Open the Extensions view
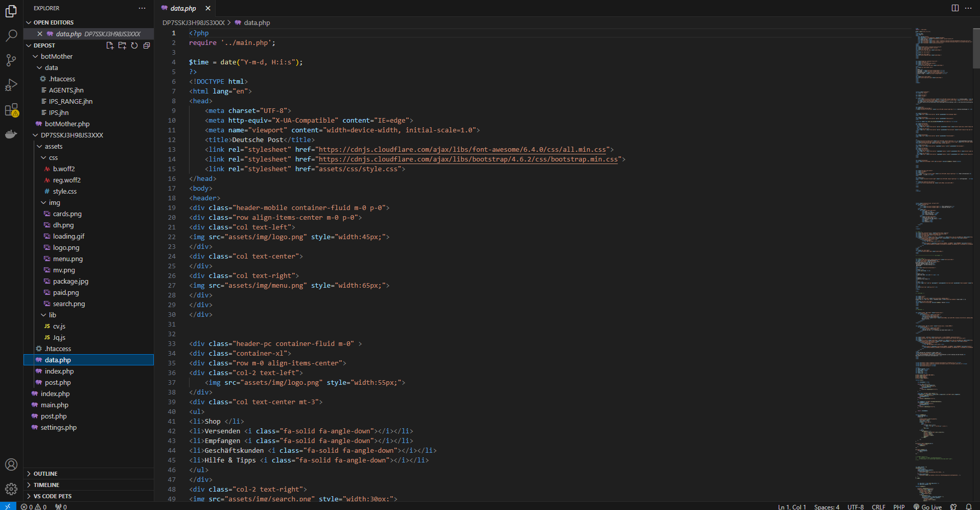Viewport: 980px width, 510px height. pos(11,110)
